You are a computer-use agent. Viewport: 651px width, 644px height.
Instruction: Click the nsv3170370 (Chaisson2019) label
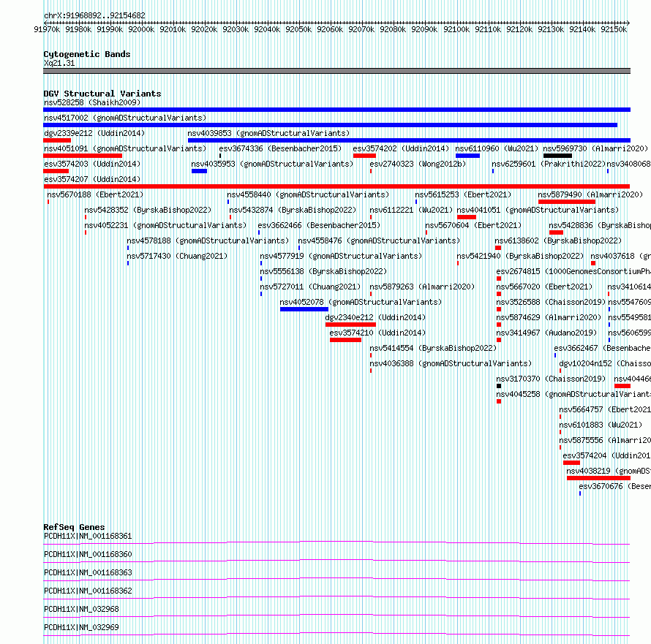point(551,379)
